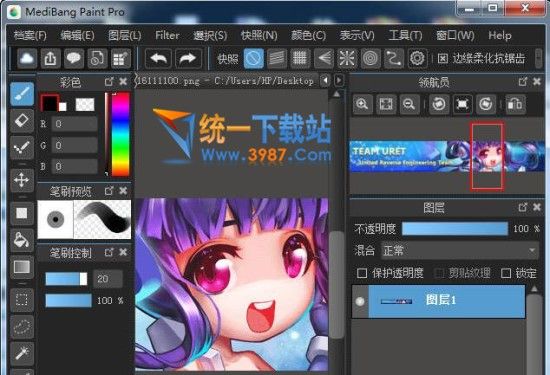Open the 工具(T) menu

pyautogui.click(x=405, y=35)
